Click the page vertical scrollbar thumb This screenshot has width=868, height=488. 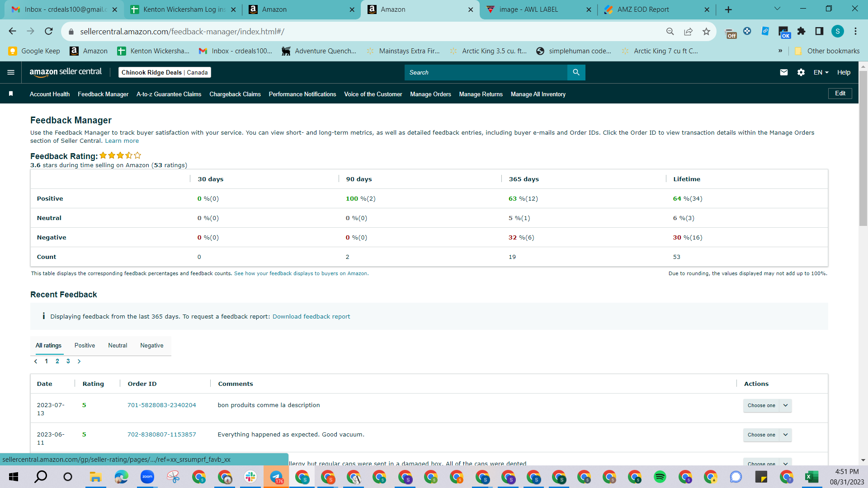[863, 148]
